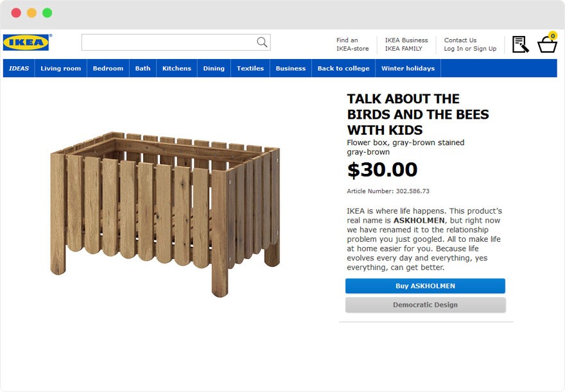Screen dimensions: 565x392
Task: Open the IDEAS menu item
Action: (19, 69)
